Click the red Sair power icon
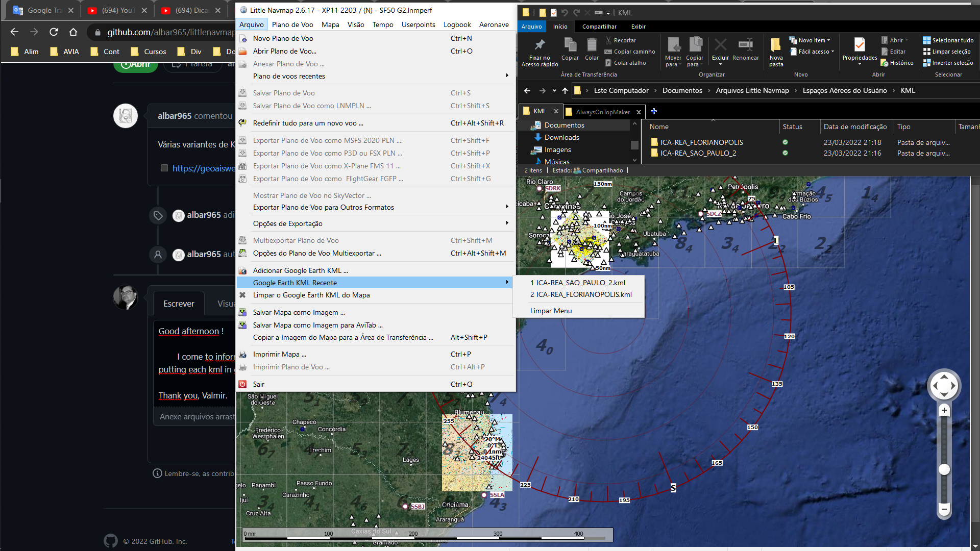980x551 pixels. point(243,384)
